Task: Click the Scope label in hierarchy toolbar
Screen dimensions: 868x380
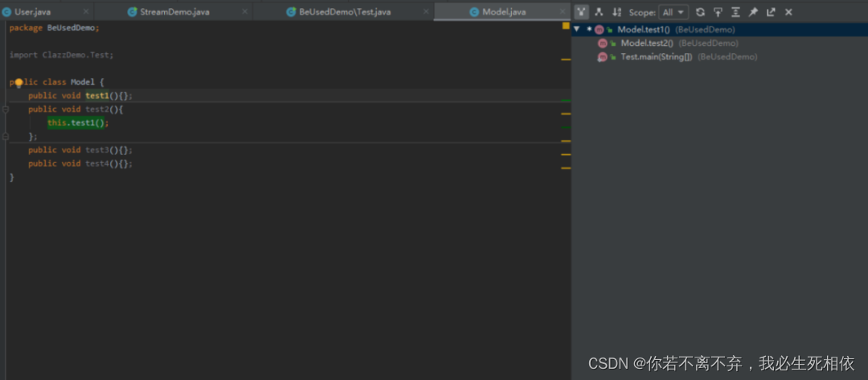Action: (x=642, y=12)
